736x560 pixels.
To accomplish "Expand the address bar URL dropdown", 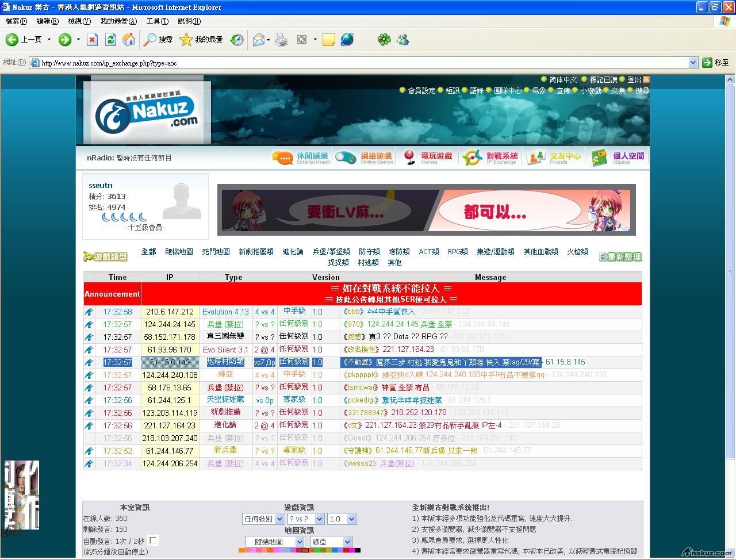I will tap(693, 63).
